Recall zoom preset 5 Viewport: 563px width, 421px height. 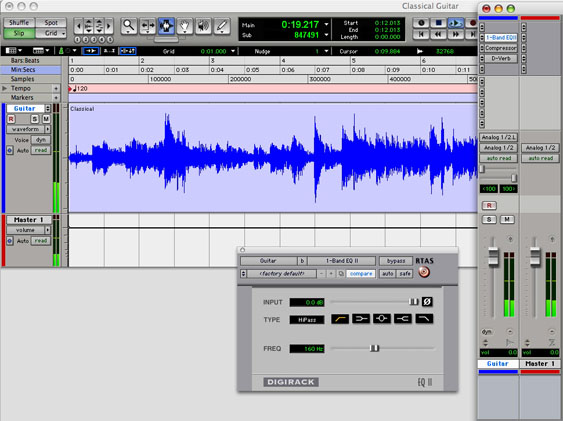(x=110, y=39)
